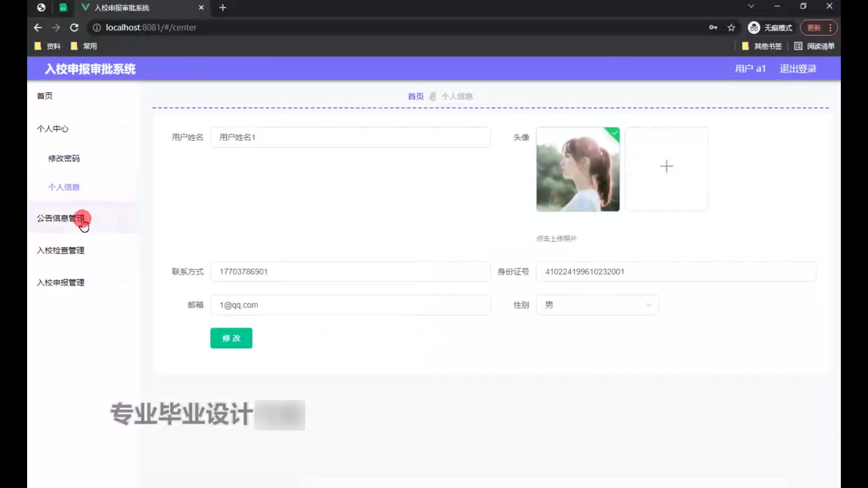Click the 用户 a1 label in header

pyautogui.click(x=750, y=69)
